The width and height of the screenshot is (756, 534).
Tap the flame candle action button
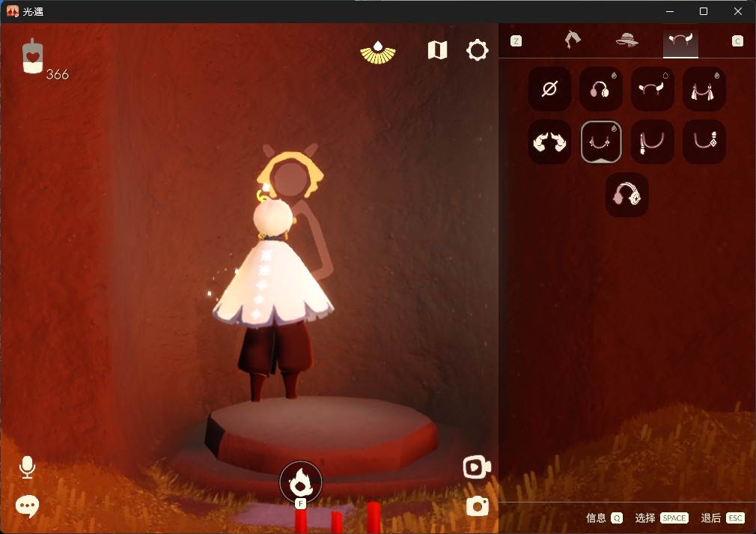click(x=300, y=482)
